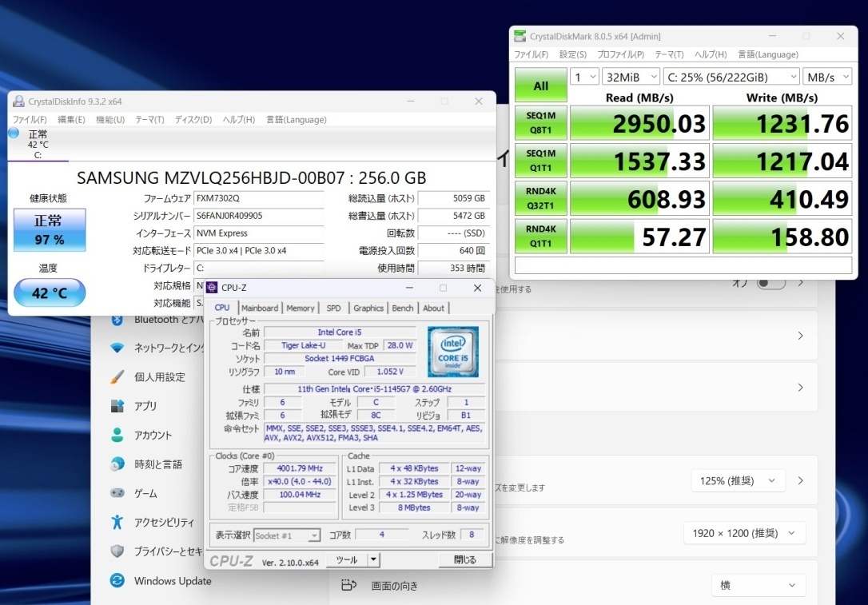Open scale dropdown showing 125%
The width and height of the screenshot is (868, 605).
click(x=739, y=480)
